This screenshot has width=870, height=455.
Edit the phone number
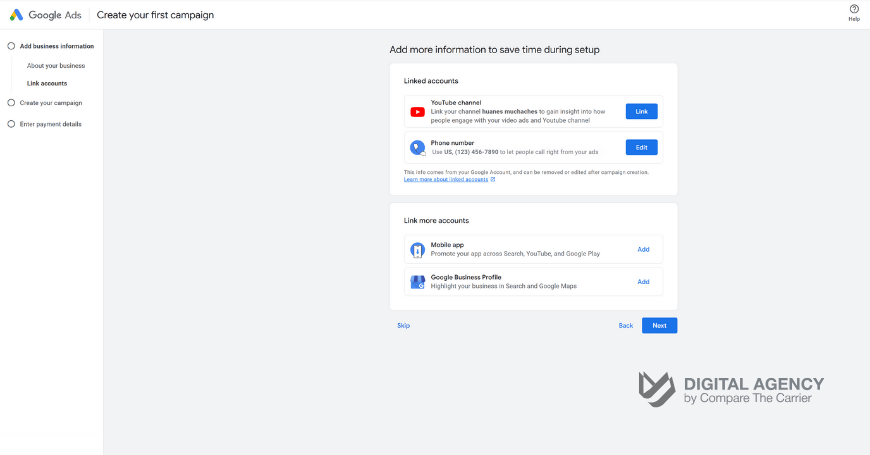click(x=641, y=148)
